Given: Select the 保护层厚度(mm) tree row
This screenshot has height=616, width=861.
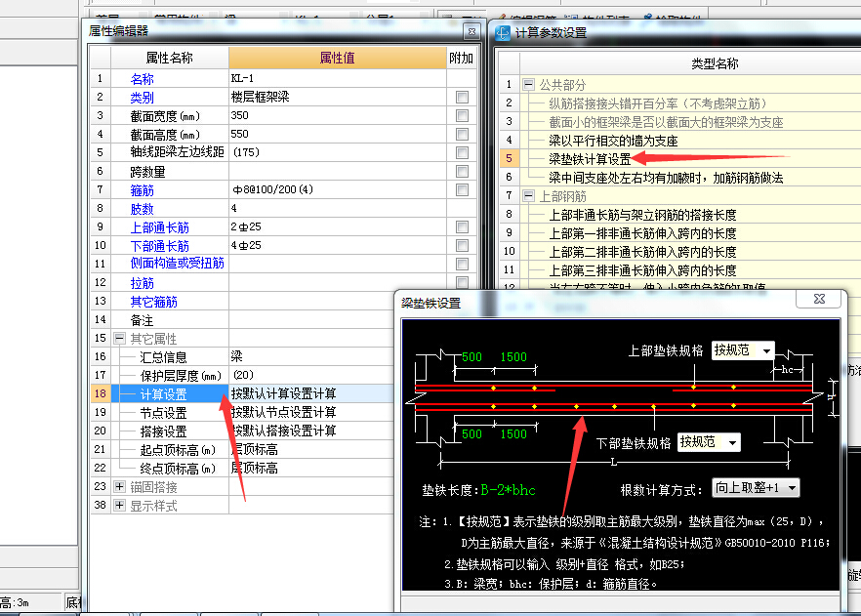Looking at the screenshot, I should click(x=170, y=376).
